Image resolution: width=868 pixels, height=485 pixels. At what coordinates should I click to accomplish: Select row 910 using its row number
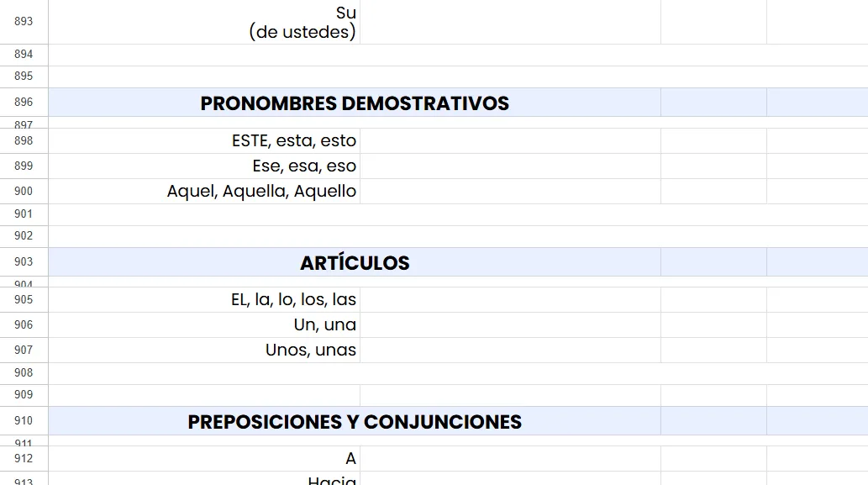click(x=24, y=421)
